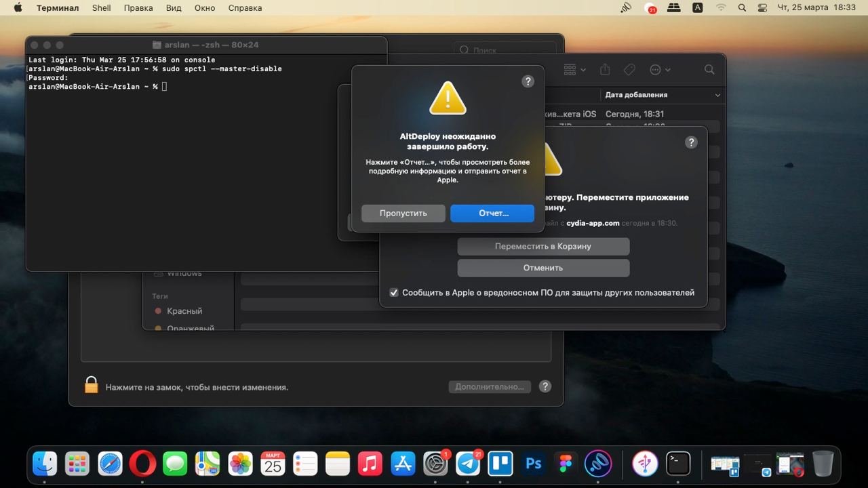Open the Terminal Dock icon

coord(678,464)
